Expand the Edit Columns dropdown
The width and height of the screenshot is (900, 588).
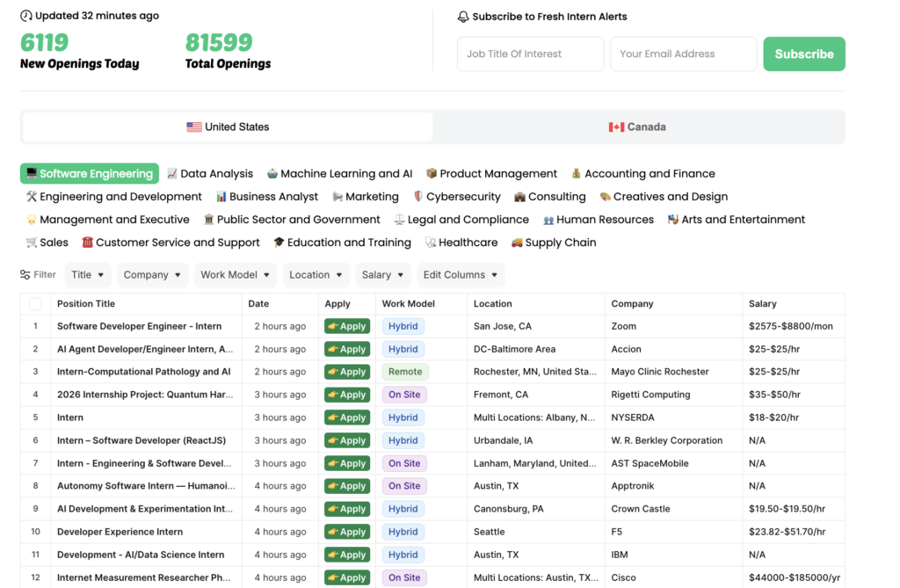(x=461, y=275)
